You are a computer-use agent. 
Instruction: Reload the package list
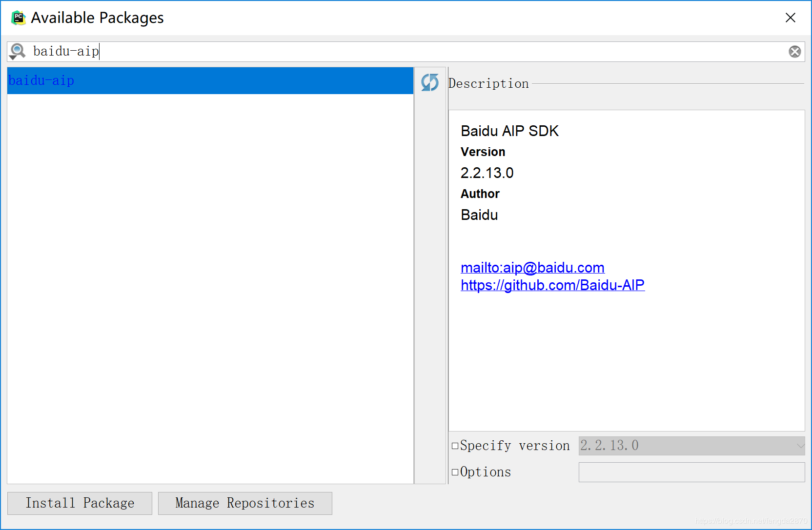point(429,82)
